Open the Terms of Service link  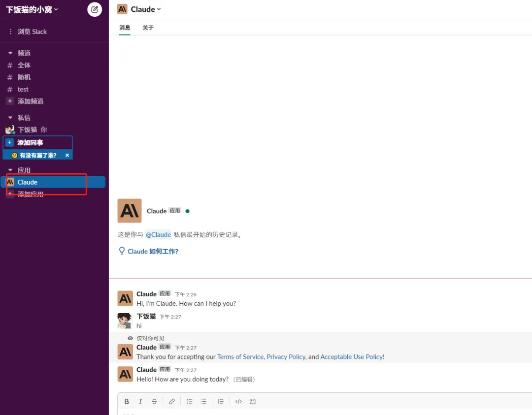click(x=240, y=357)
